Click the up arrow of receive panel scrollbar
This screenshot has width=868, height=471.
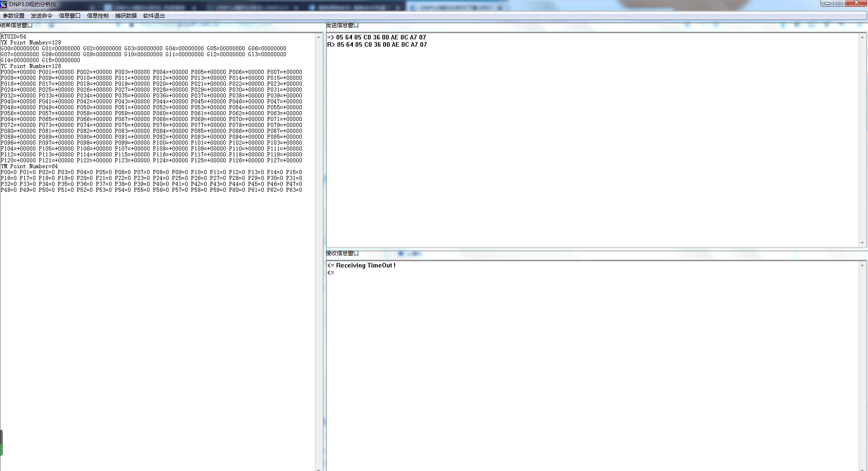(x=862, y=265)
